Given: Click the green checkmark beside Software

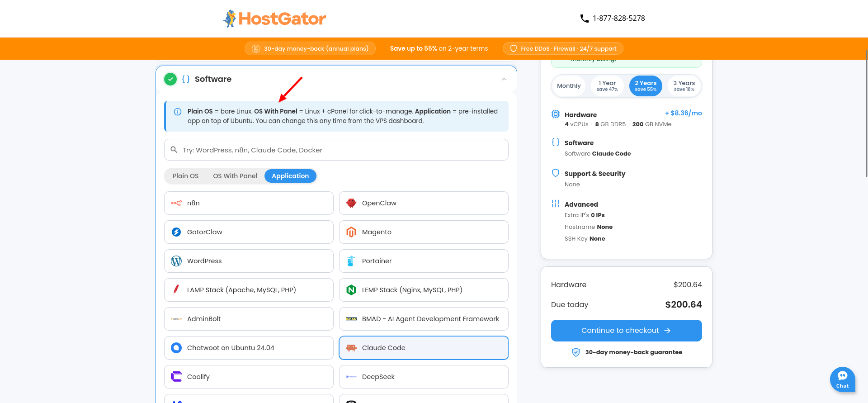Looking at the screenshot, I should coord(170,79).
